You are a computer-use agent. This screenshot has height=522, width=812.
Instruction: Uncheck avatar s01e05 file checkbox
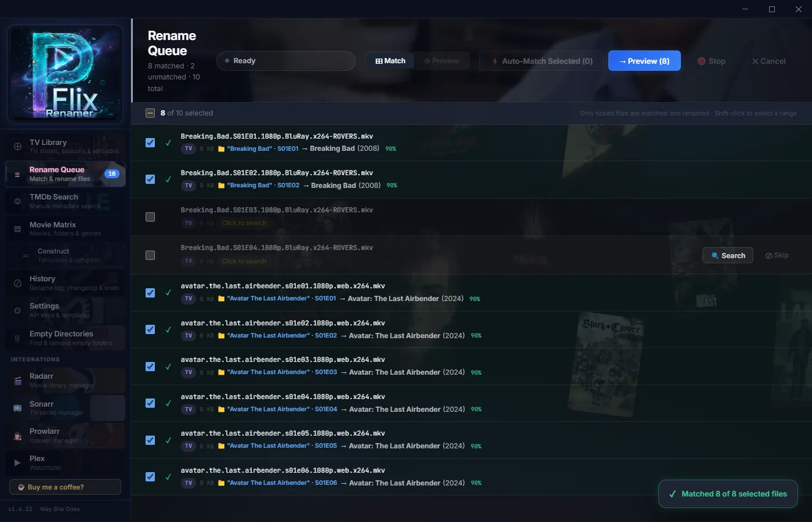150,440
